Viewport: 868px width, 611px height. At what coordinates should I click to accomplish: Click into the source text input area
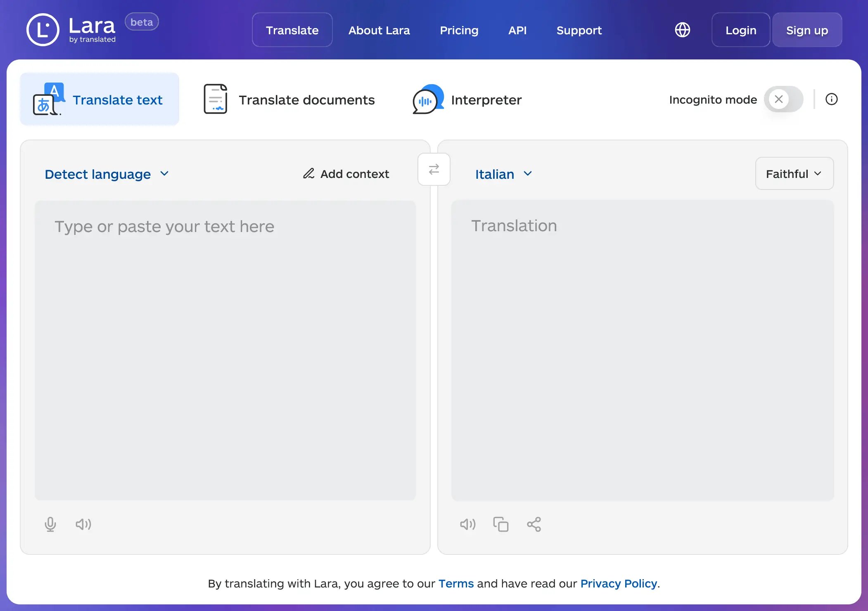pos(225,350)
